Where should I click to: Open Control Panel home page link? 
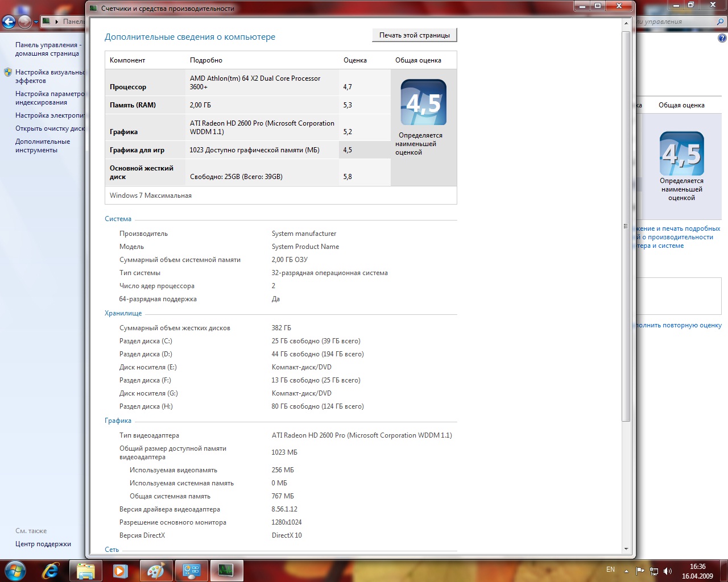(x=48, y=49)
